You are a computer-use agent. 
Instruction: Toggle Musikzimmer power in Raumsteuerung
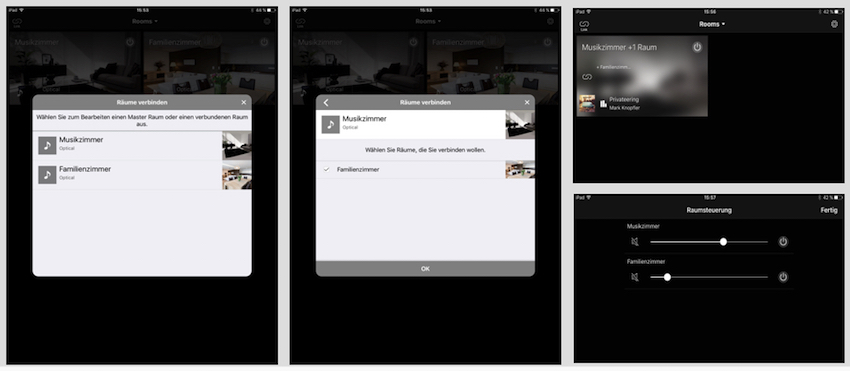783,242
